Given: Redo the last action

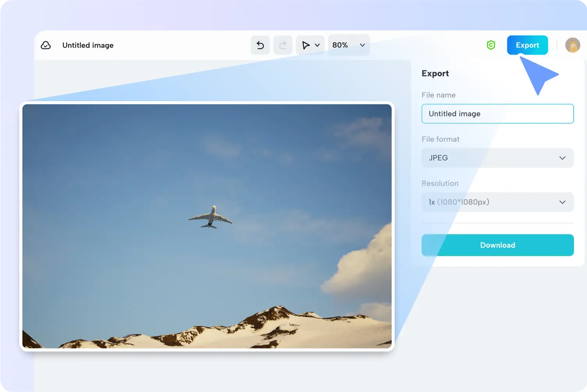Looking at the screenshot, I should (x=283, y=45).
